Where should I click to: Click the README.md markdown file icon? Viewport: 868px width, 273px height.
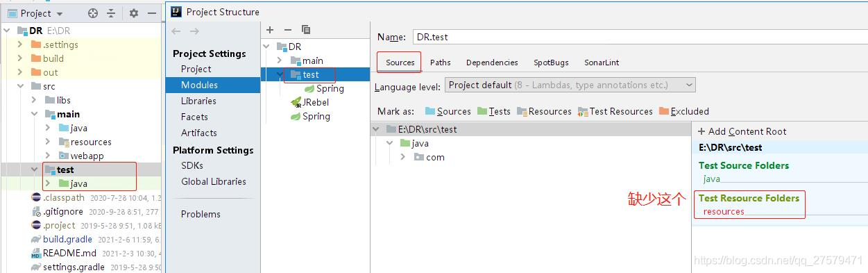click(x=36, y=253)
